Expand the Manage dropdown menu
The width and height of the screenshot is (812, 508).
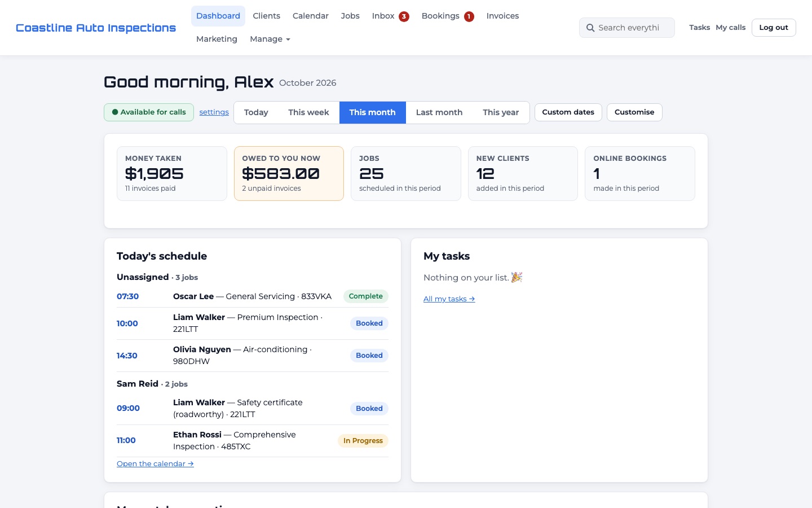click(270, 39)
